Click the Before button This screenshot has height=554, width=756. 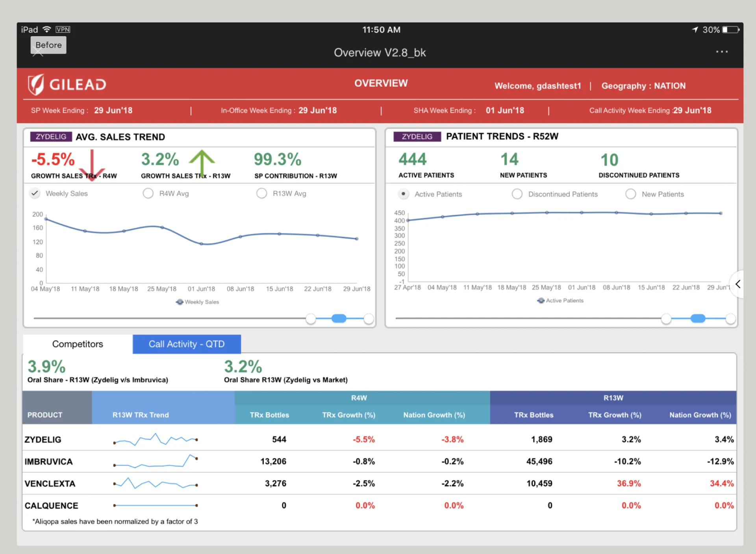pos(48,45)
